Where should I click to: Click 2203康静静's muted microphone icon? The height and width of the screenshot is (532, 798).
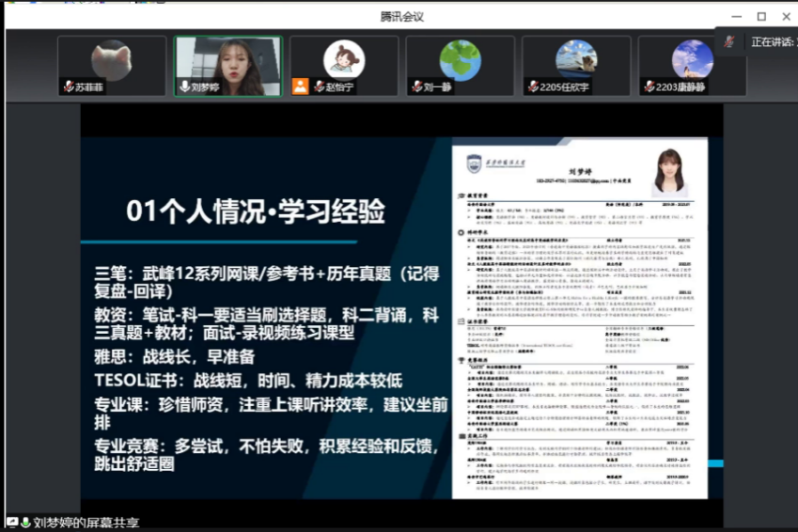coord(648,86)
